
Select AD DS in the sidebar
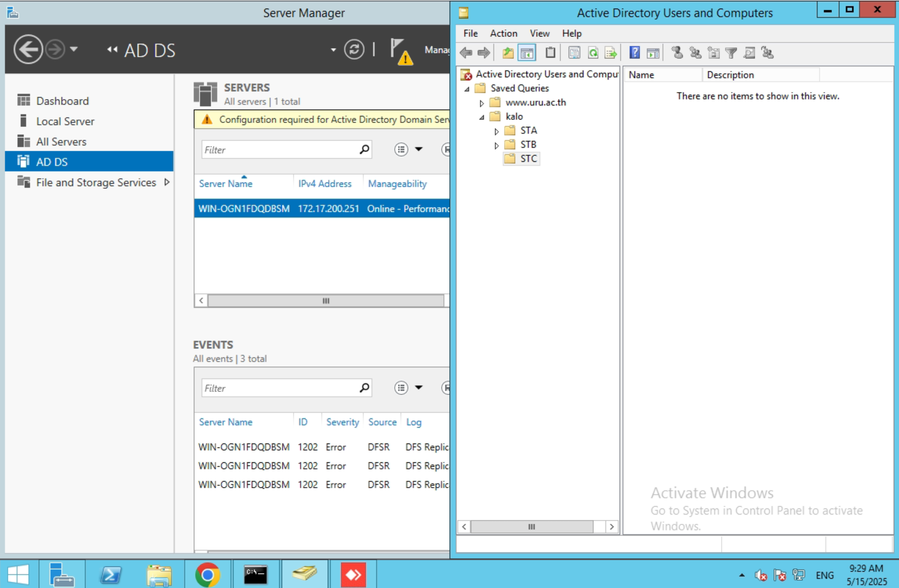point(89,162)
